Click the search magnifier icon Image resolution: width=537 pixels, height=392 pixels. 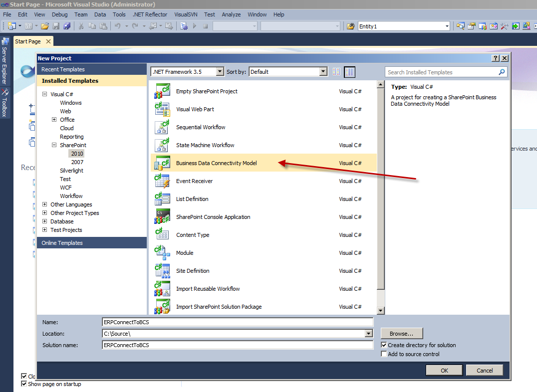pyautogui.click(x=502, y=72)
